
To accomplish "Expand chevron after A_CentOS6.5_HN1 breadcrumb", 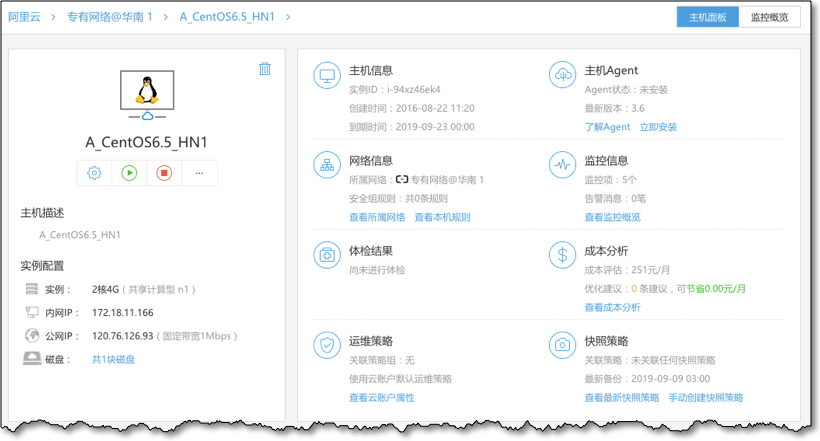I will (288, 17).
